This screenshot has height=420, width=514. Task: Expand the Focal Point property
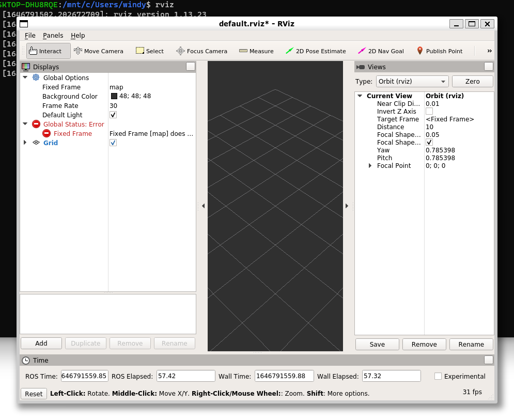pyautogui.click(x=370, y=166)
